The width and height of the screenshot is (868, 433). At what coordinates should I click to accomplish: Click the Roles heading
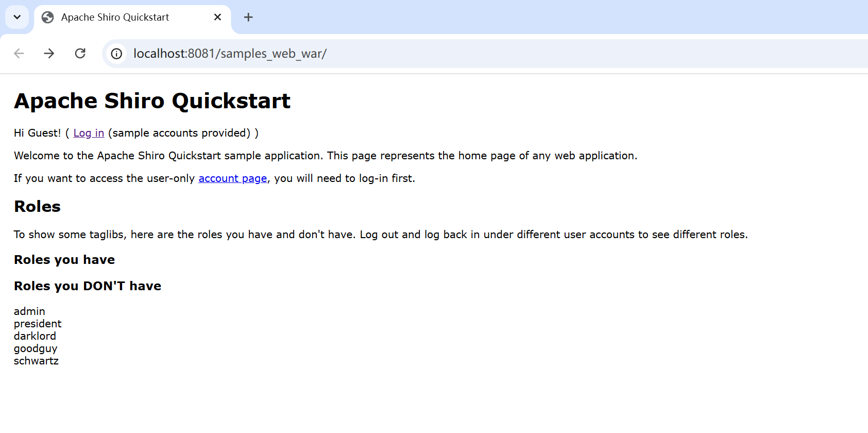click(38, 206)
